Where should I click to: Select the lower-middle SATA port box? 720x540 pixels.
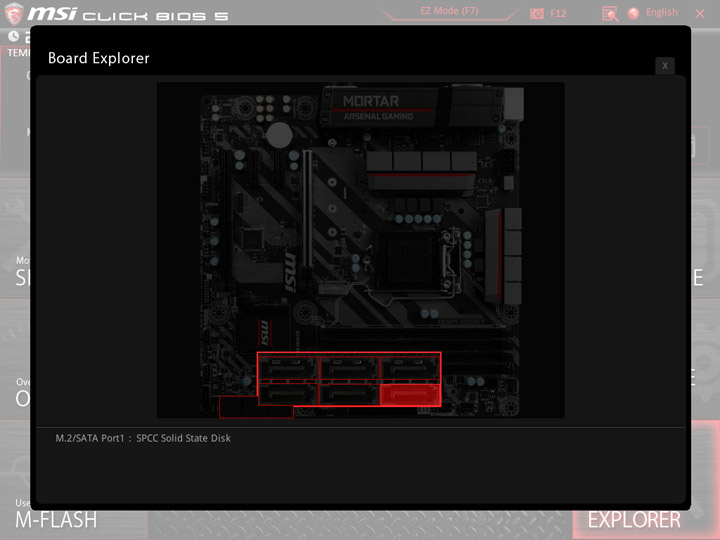(x=349, y=395)
